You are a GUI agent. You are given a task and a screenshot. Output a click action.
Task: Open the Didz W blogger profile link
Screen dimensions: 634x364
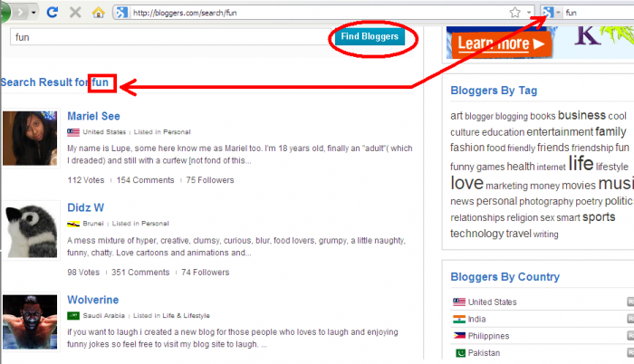click(85, 207)
